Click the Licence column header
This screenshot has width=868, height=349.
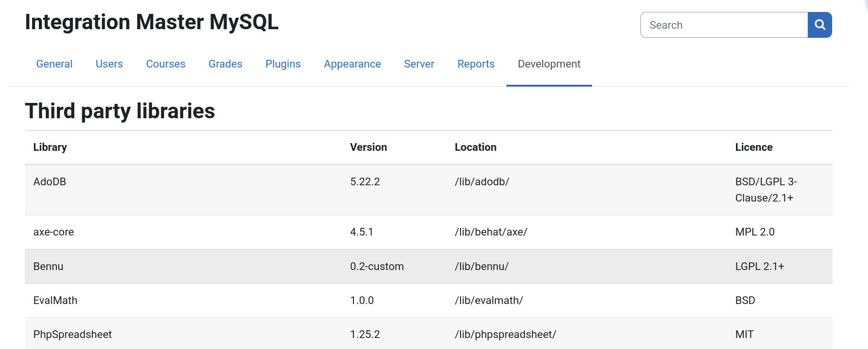754,147
